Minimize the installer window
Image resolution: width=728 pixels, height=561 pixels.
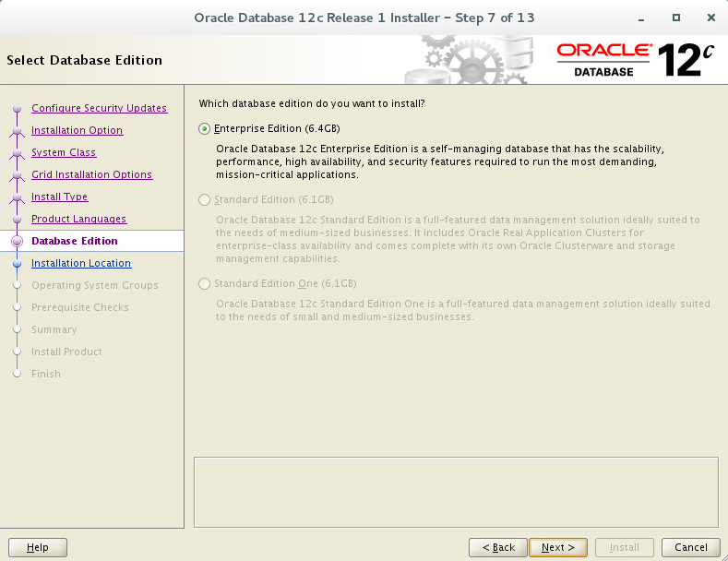641,18
